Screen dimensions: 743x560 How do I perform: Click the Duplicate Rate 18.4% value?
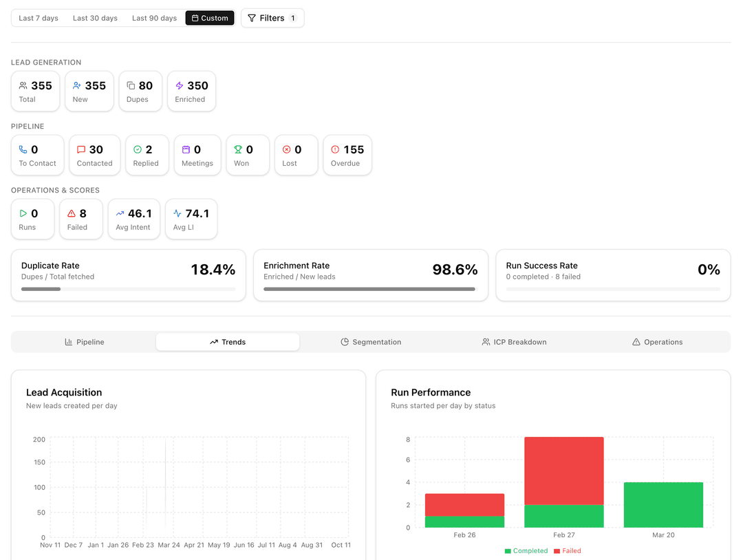pyautogui.click(x=213, y=270)
